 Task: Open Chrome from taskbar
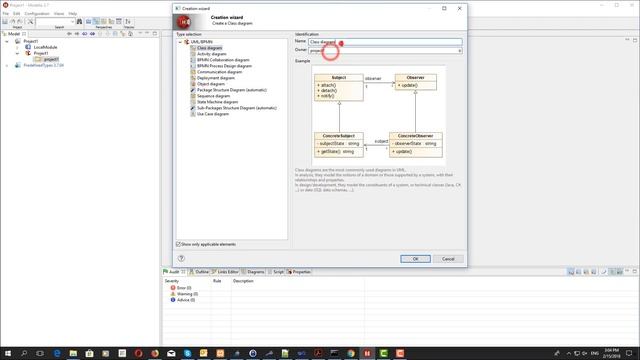[x=351, y=353]
